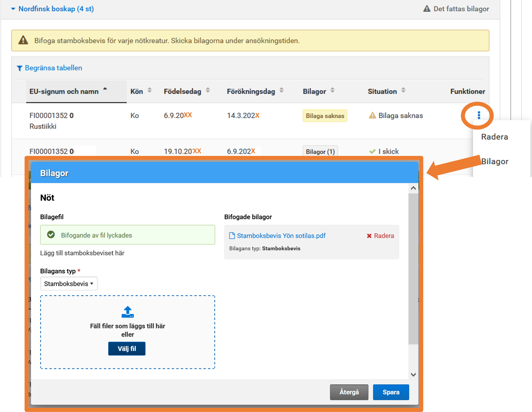This screenshot has height=412, width=532.
Task: Sort table by Kön column arrows
Action: click(x=150, y=90)
